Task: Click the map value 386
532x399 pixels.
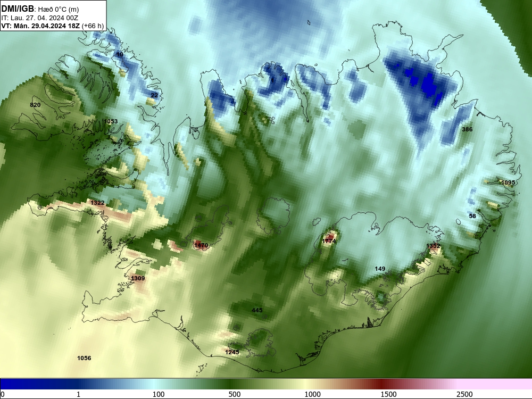Action: click(467, 129)
